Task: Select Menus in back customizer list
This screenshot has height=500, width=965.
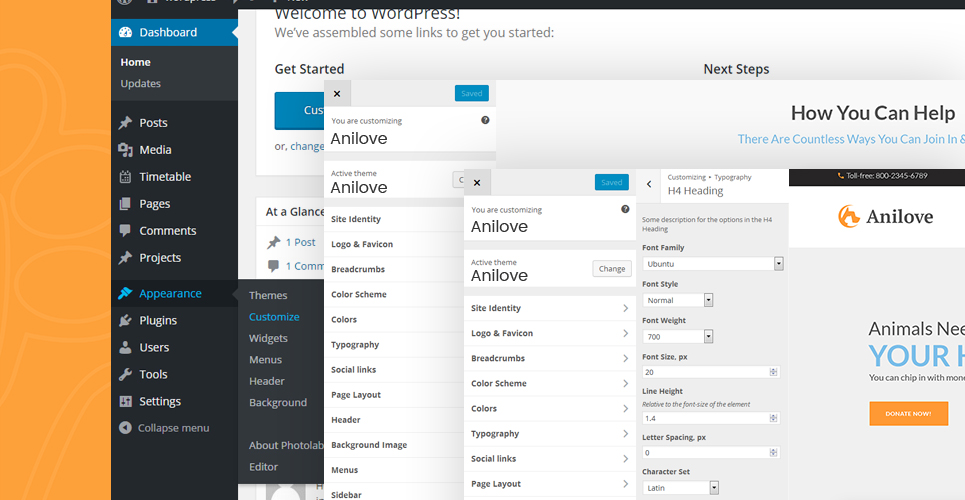Action: pyautogui.click(x=394, y=470)
